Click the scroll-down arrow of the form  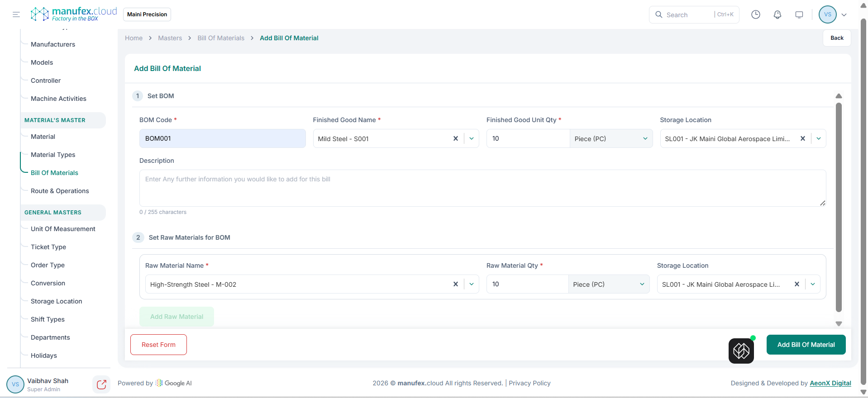pos(839,324)
